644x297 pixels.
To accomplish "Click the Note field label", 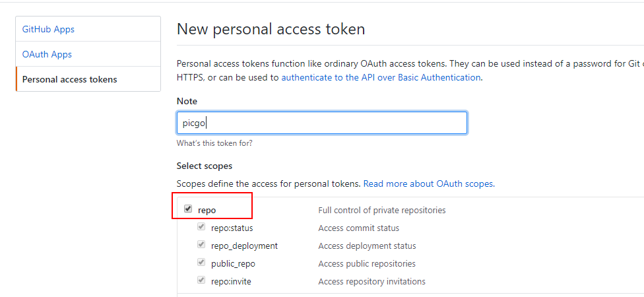I will (187, 101).
